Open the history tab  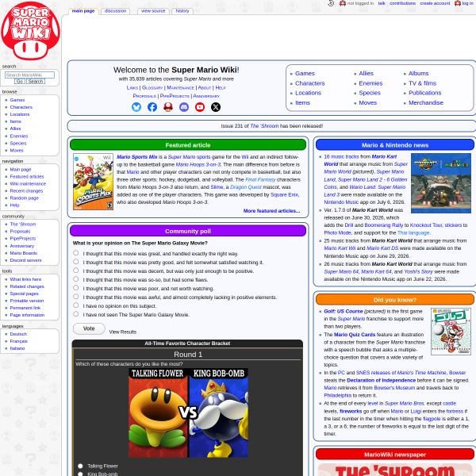[182, 11]
